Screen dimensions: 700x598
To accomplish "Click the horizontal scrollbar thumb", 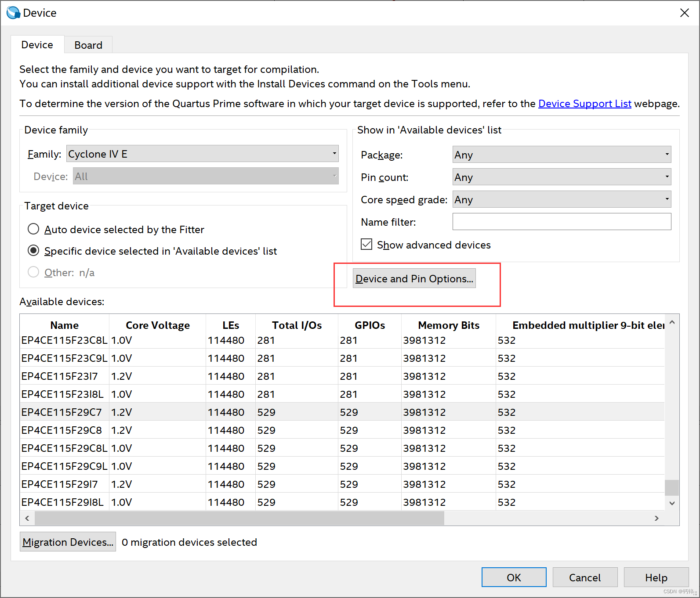I will click(239, 518).
